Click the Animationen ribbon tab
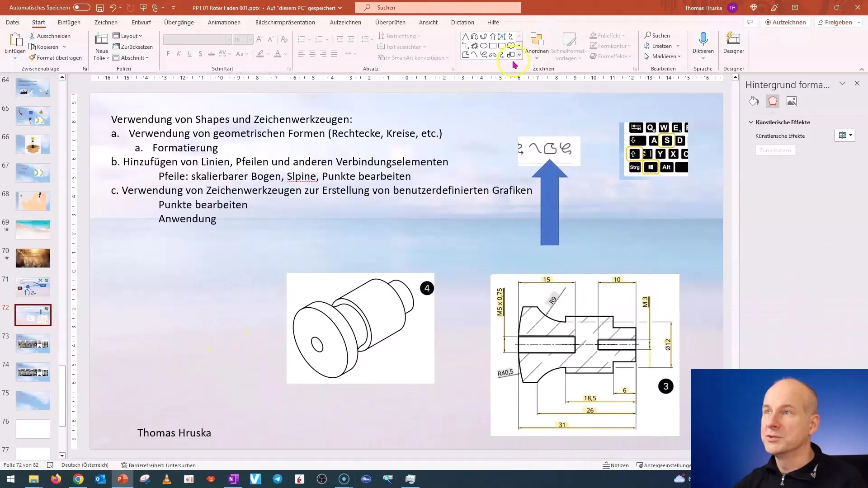The image size is (868, 488). click(225, 22)
